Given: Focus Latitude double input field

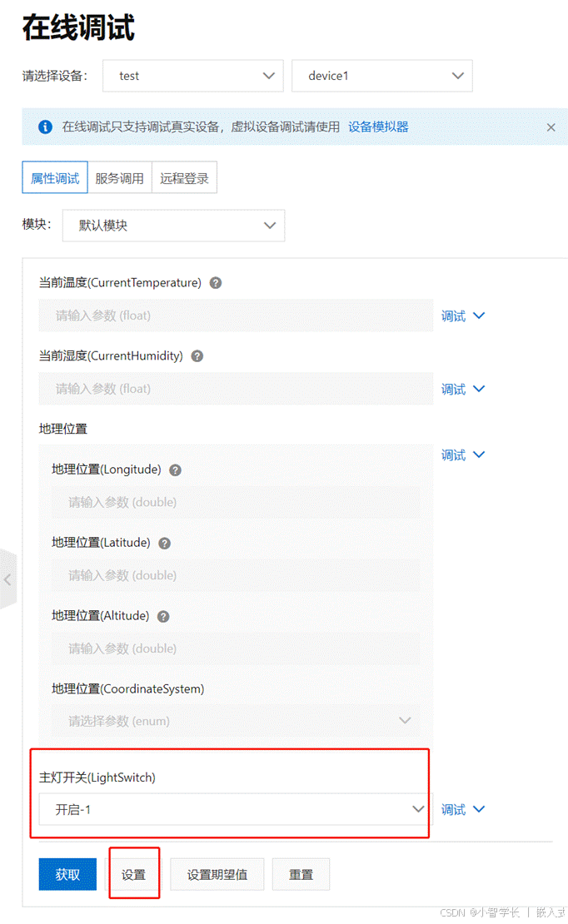Looking at the screenshot, I should click(x=236, y=575).
